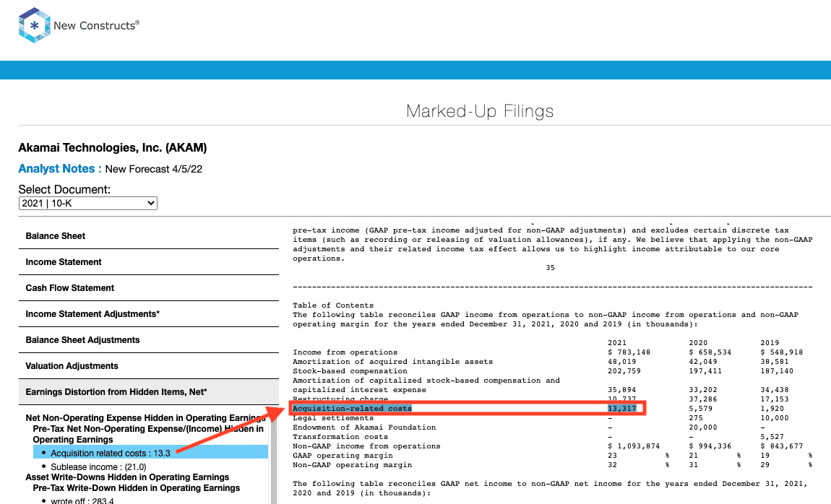Screen dimensions: 831x504
Task: Click 'Pre-Tax Write-Down Hidden in Operating Earnings' subheading
Action: 136,488
